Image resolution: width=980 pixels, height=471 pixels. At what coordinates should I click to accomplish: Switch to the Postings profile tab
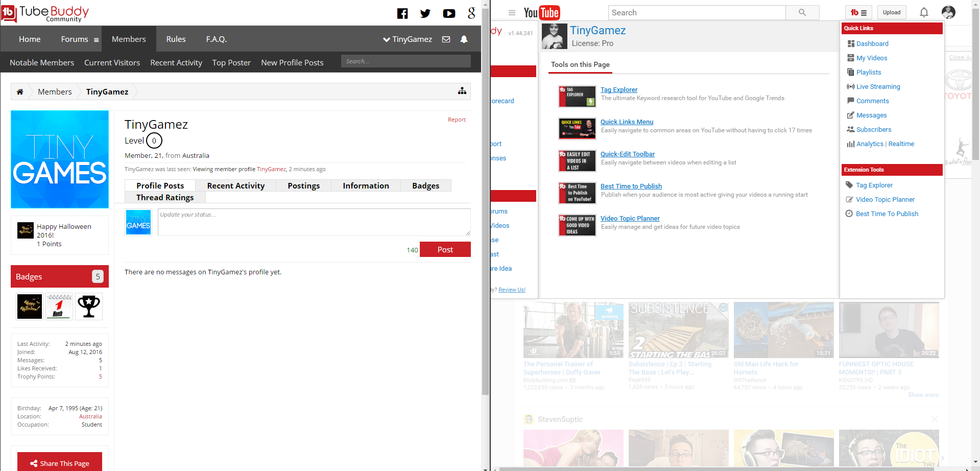click(304, 186)
